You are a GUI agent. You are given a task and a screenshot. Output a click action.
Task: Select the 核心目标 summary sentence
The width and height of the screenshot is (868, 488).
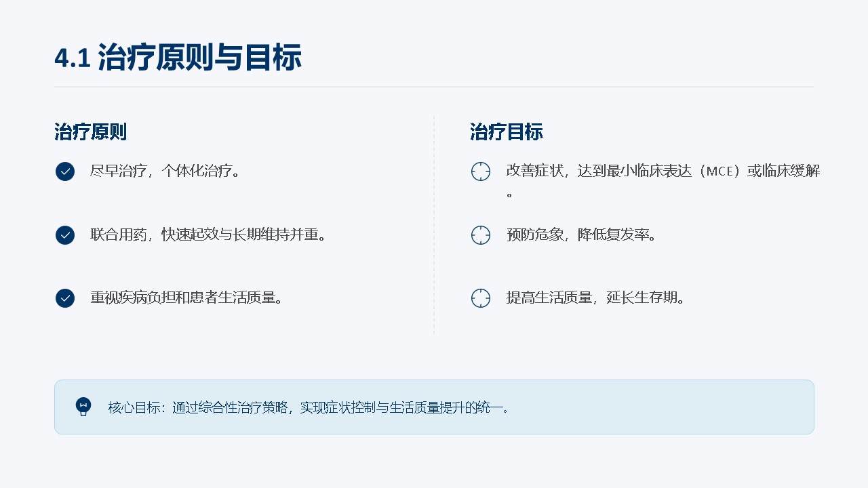point(309,407)
